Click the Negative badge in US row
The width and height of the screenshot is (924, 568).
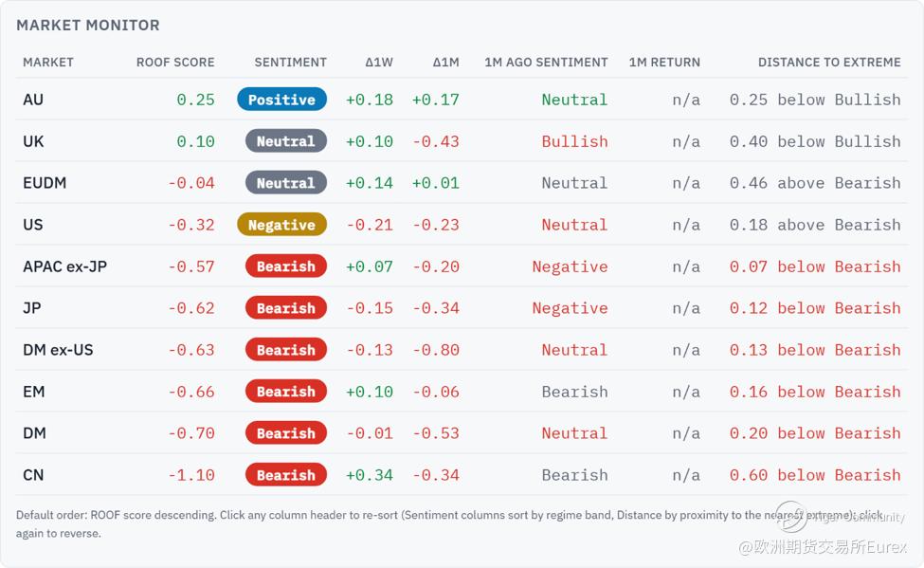[281, 225]
